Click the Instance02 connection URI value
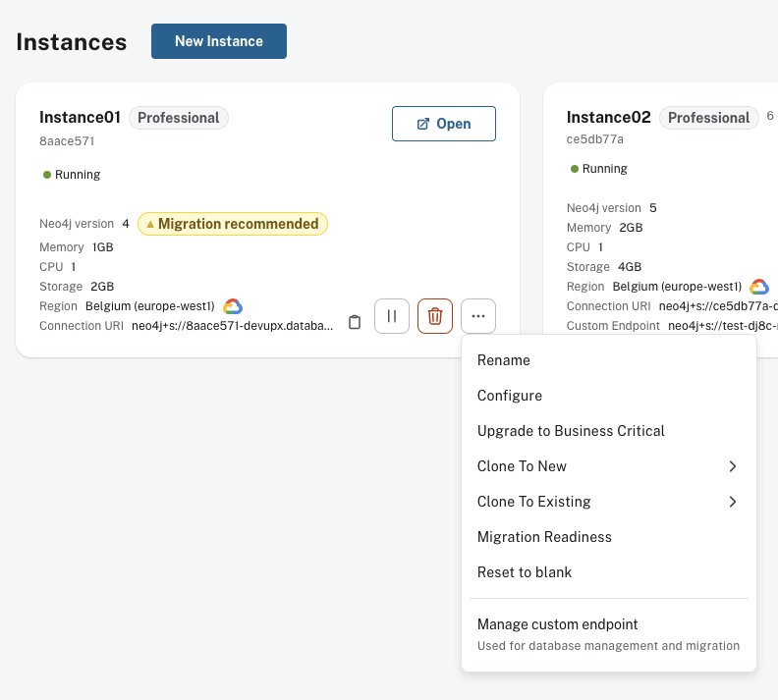 (718, 306)
